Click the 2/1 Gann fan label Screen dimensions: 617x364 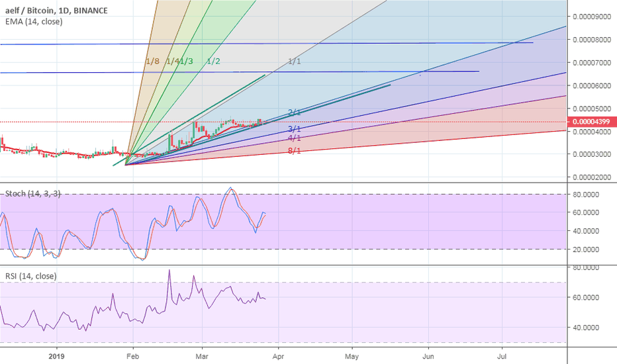tap(295, 113)
